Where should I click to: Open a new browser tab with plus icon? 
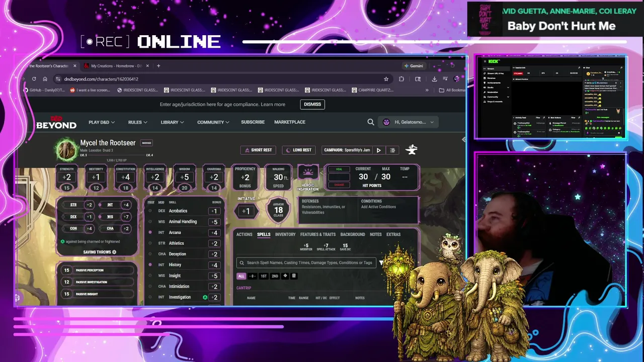tap(158, 66)
